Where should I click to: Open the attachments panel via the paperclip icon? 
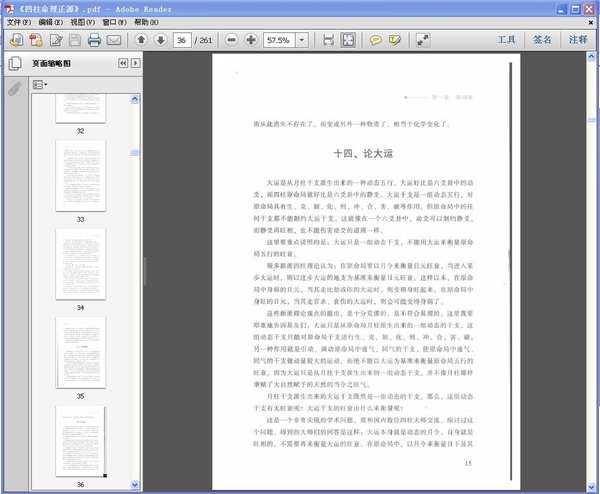[x=15, y=89]
